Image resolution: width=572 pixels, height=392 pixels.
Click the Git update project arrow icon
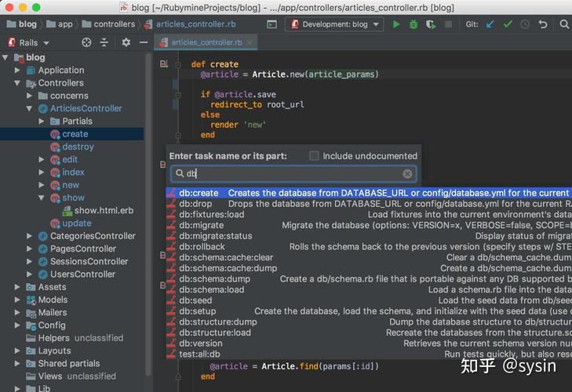[490, 24]
